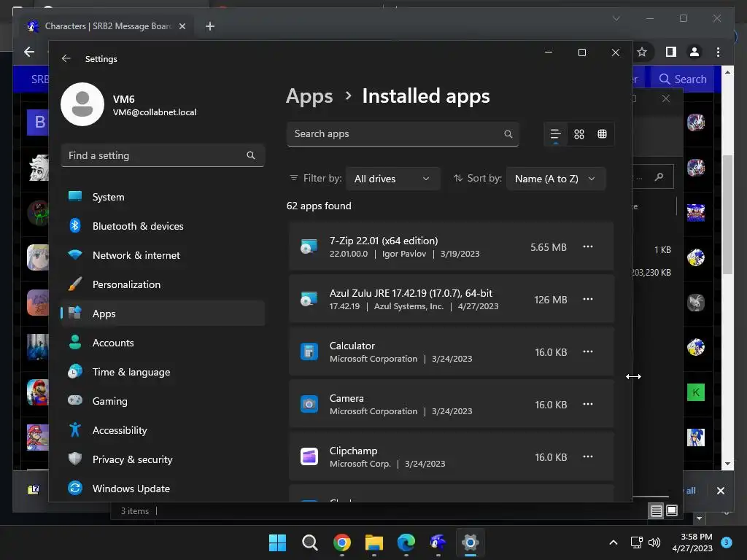Go back using the Settings back arrow
The height and width of the screenshot is (560, 747).
coord(66,58)
